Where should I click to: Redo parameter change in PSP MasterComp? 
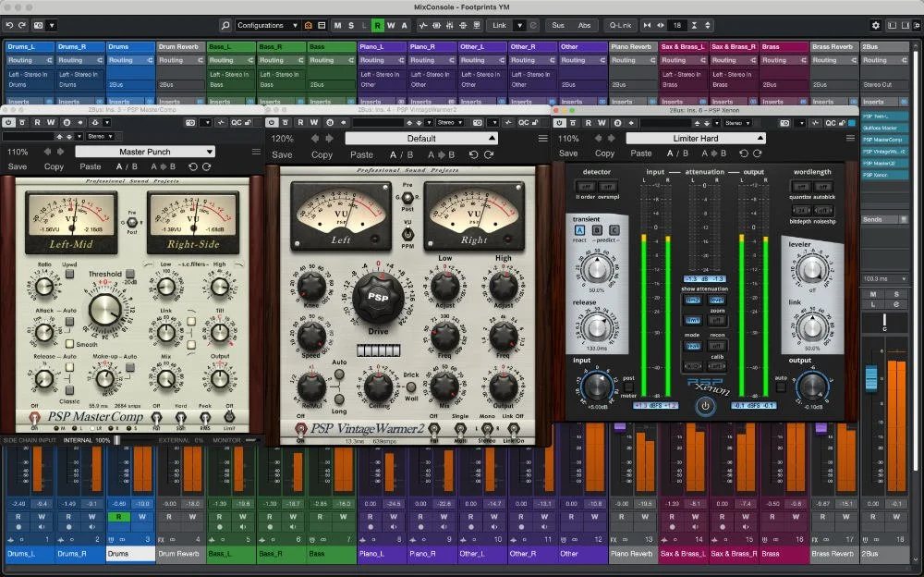(x=206, y=167)
